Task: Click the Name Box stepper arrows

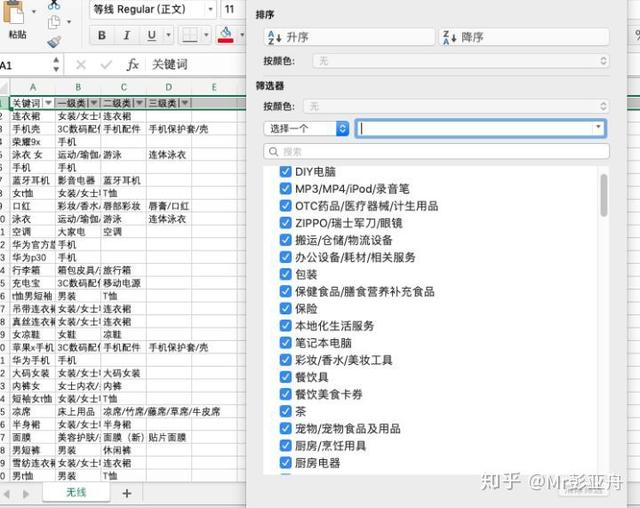Action: [x=56, y=64]
